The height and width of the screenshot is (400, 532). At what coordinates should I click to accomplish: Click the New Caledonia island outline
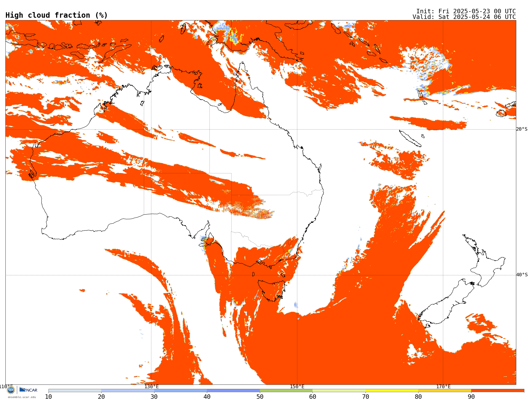pyautogui.click(x=410, y=138)
